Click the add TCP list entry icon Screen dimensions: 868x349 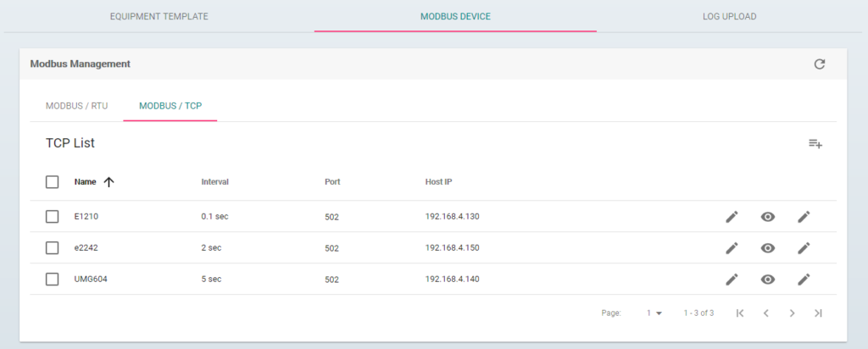coord(815,144)
